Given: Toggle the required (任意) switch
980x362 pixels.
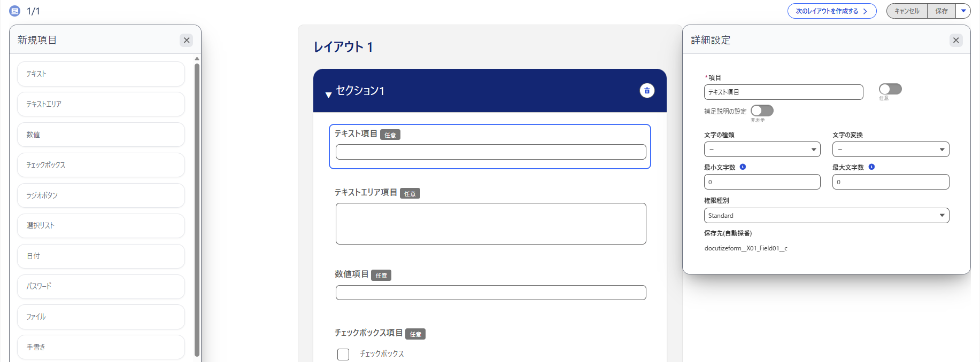Looking at the screenshot, I should [890, 89].
